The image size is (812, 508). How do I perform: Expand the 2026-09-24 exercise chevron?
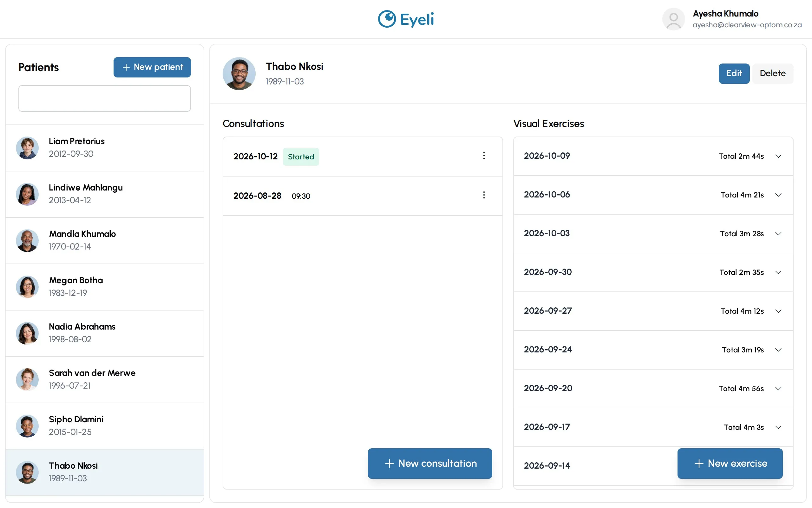778,350
